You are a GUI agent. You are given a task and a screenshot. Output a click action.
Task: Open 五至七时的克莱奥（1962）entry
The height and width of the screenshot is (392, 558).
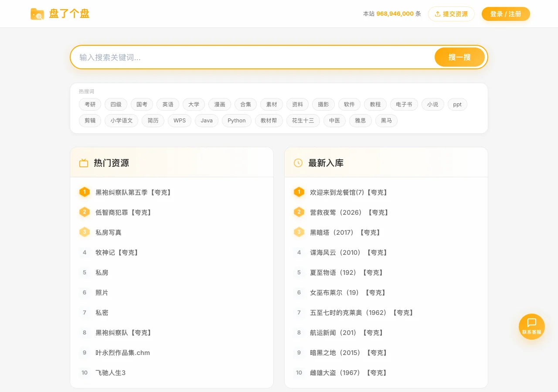tap(362, 312)
